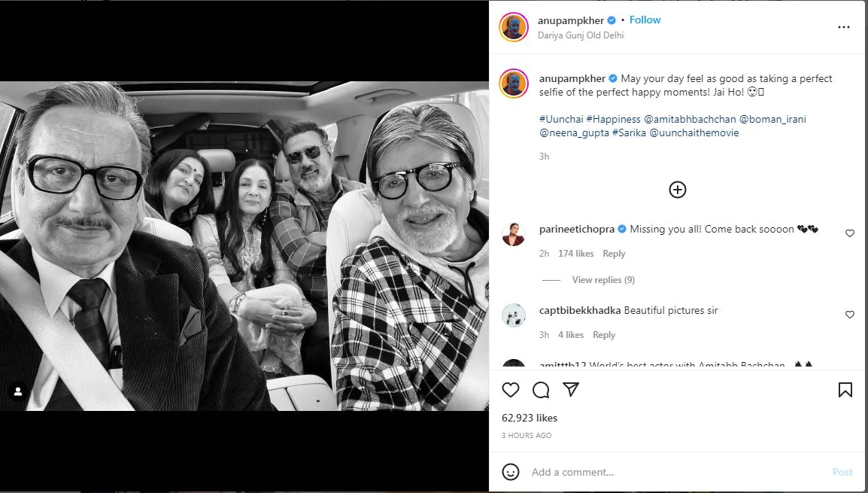Reply to parineetichopra's comment
868x493 pixels.
coord(614,254)
